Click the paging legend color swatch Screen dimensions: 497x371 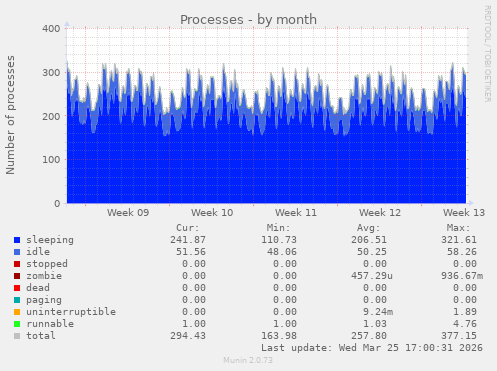pos(17,300)
